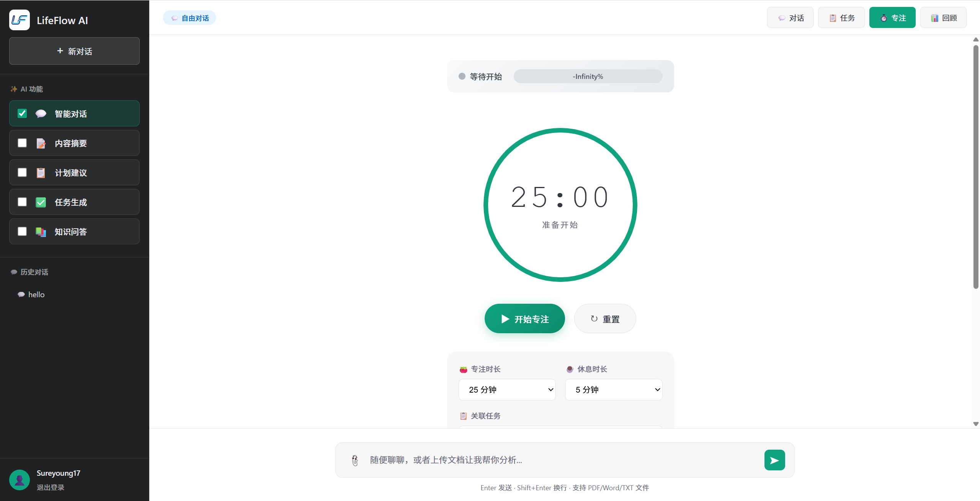Click the -Infinity% progress bar

588,76
